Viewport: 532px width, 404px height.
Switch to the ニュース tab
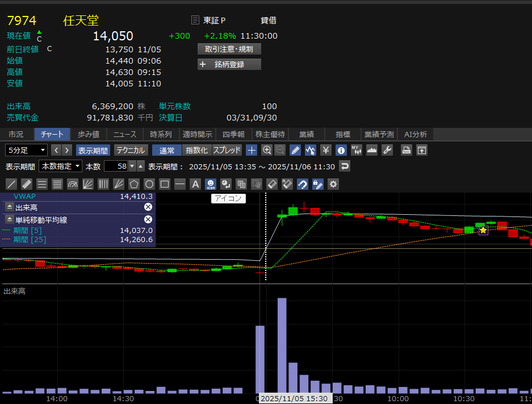[125, 134]
